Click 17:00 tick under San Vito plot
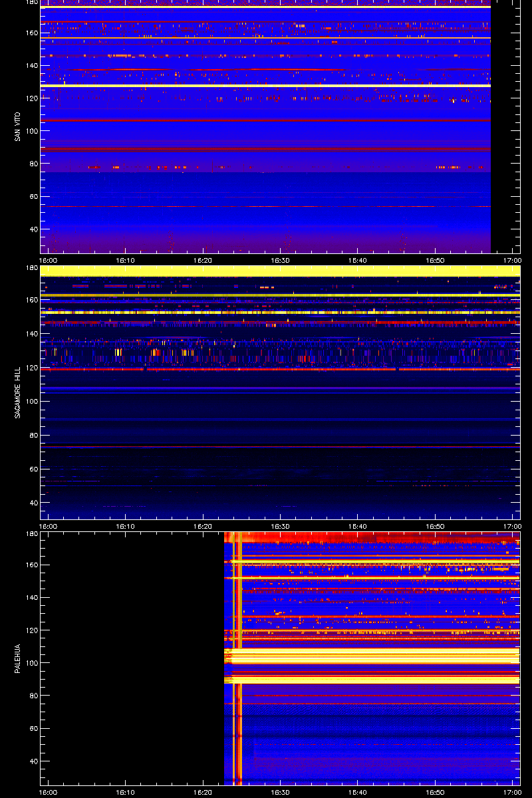This screenshot has height=798, width=532. click(x=512, y=260)
